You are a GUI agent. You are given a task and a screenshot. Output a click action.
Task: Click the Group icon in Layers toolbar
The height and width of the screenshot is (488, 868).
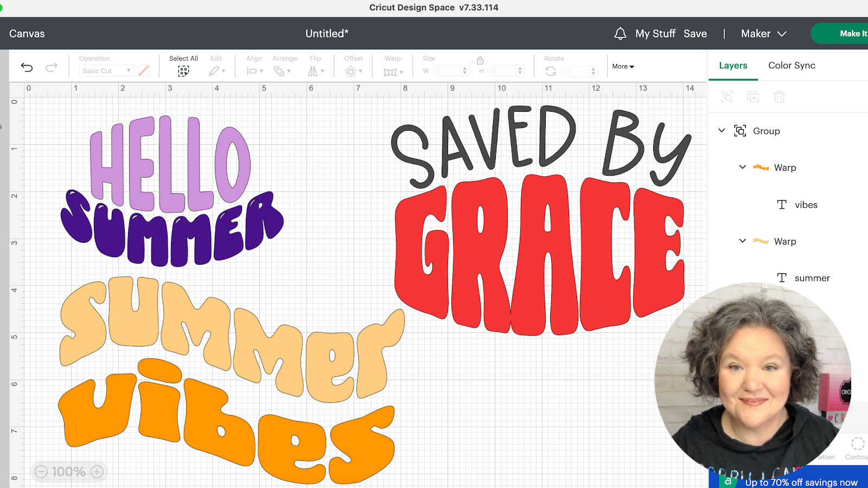pos(727,97)
